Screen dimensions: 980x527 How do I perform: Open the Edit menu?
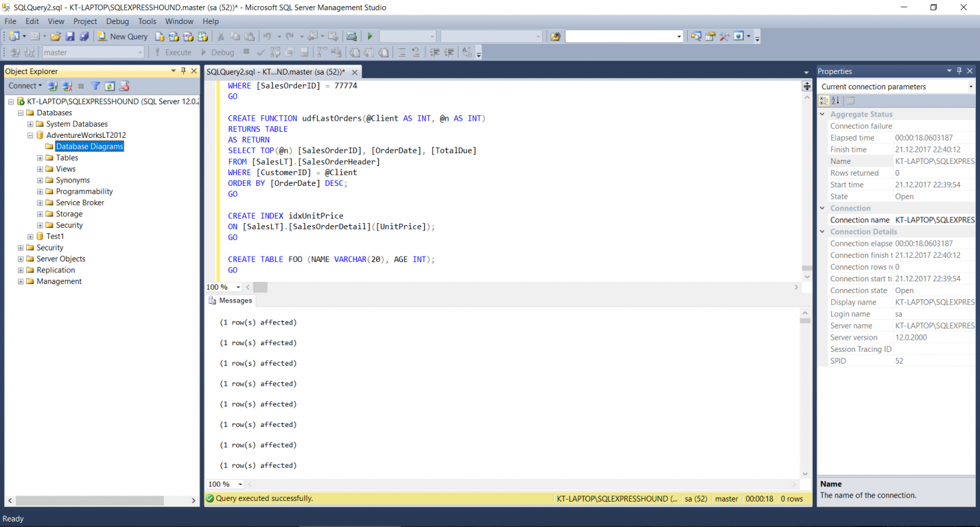pos(32,21)
